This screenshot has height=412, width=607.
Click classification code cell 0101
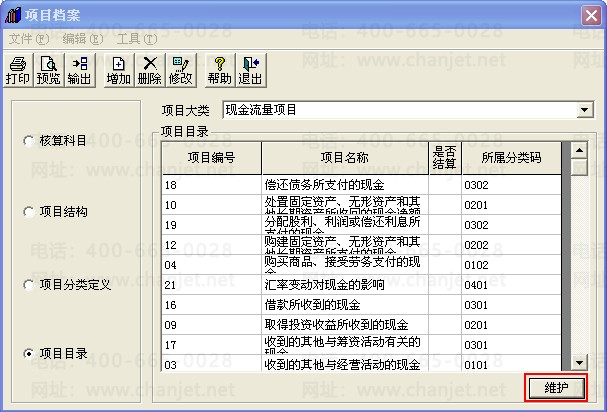[x=511, y=364]
